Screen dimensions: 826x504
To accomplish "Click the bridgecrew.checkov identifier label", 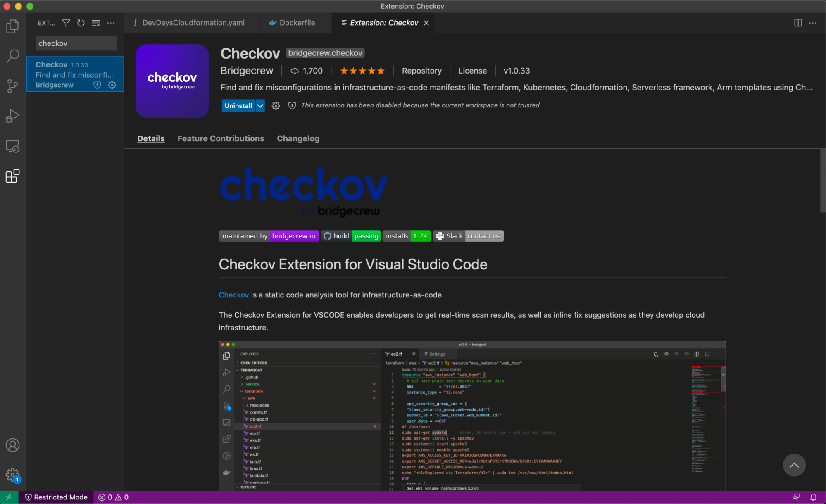I will (325, 53).
